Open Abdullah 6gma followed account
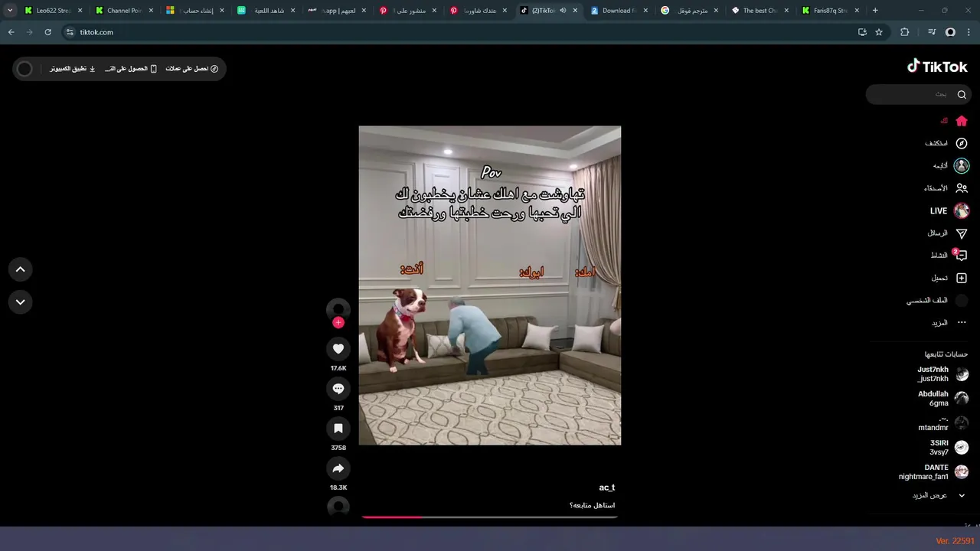Viewport: 980px width, 551px height. [x=942, y=399]
